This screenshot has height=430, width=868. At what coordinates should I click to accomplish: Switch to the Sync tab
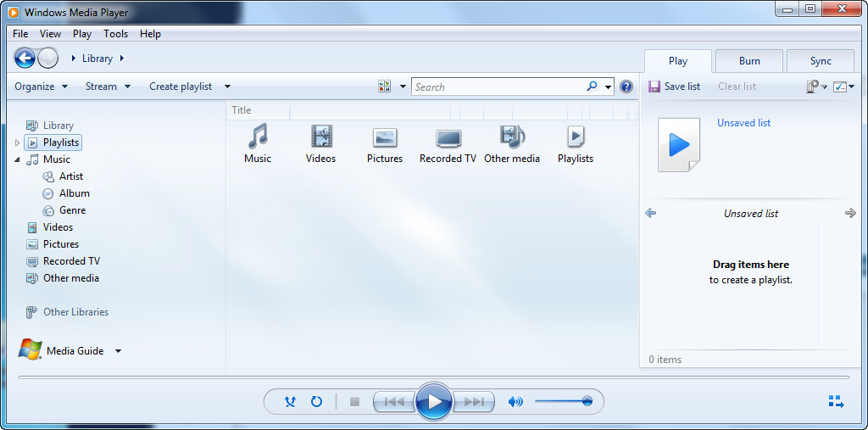[x=821, y=61]
